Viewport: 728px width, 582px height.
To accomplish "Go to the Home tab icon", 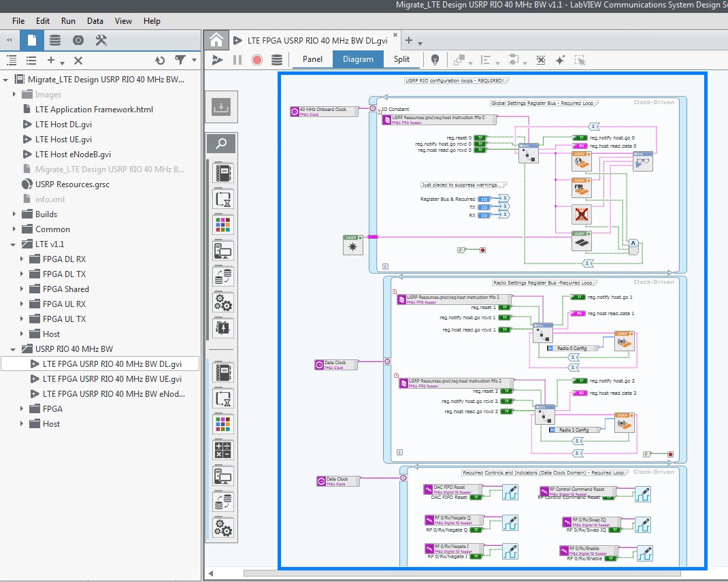I will [x=216, y=40].
